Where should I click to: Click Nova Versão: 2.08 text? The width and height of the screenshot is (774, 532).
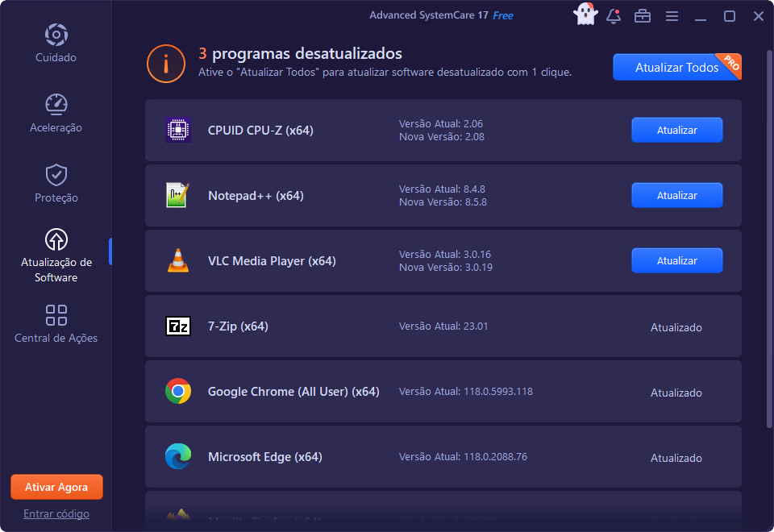pos(442,137)
